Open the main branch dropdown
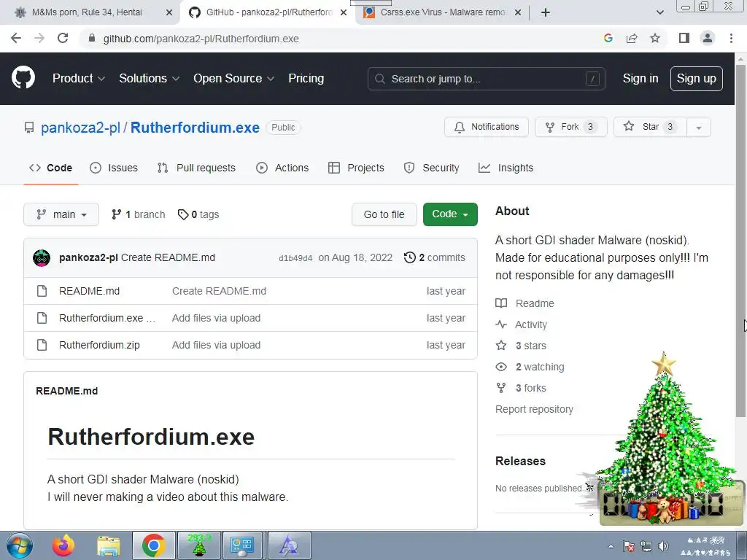747x560 pixels. (x=61, y=214)
